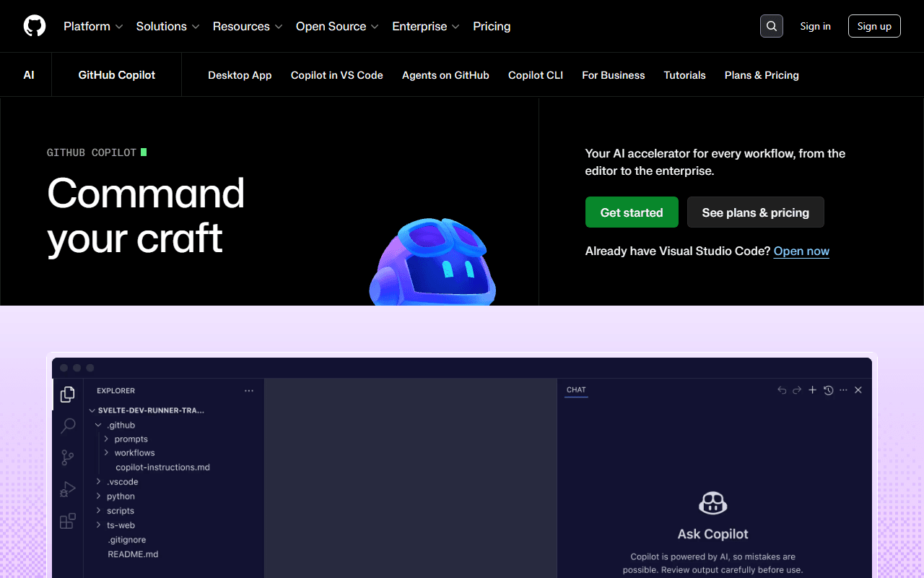924x578 pixels.
Task: Switch to the CHAT panel tab
Action: (x=576, y=390)
